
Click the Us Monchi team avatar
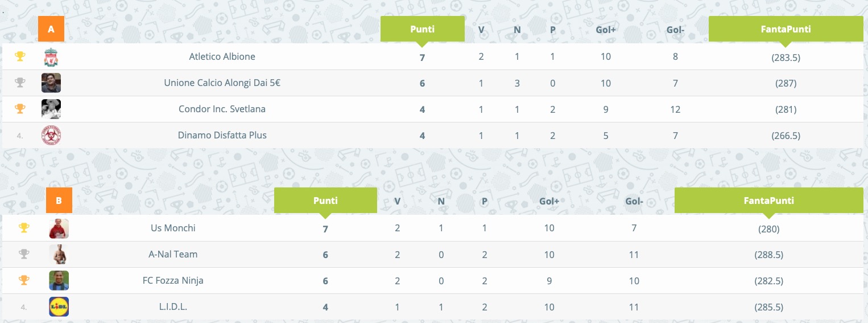59,228
